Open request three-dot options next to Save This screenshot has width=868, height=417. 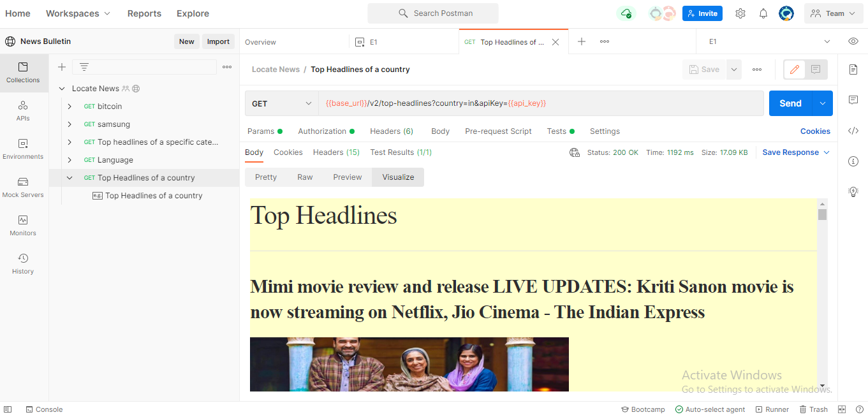click(x=757, y=69)
